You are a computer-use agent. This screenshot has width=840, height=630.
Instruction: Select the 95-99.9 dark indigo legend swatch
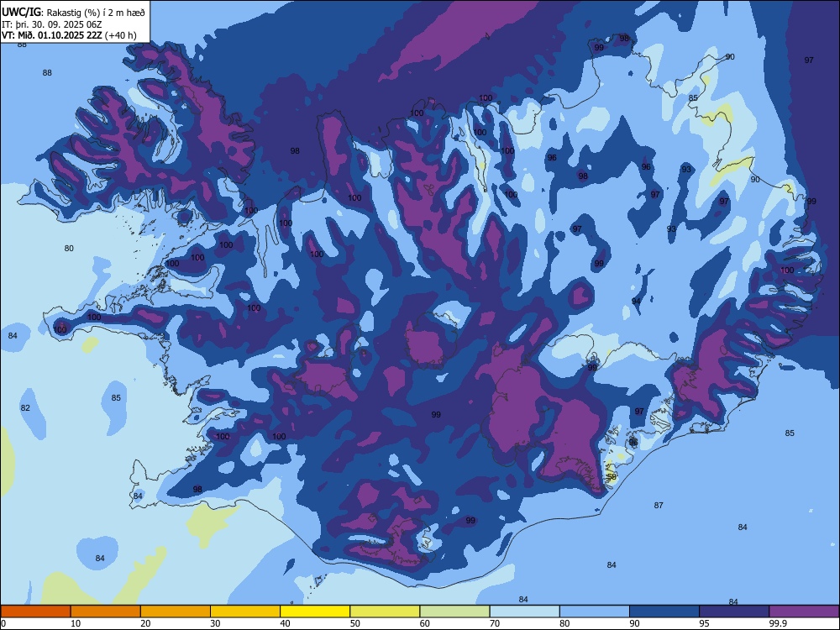(x=734, y=612)
